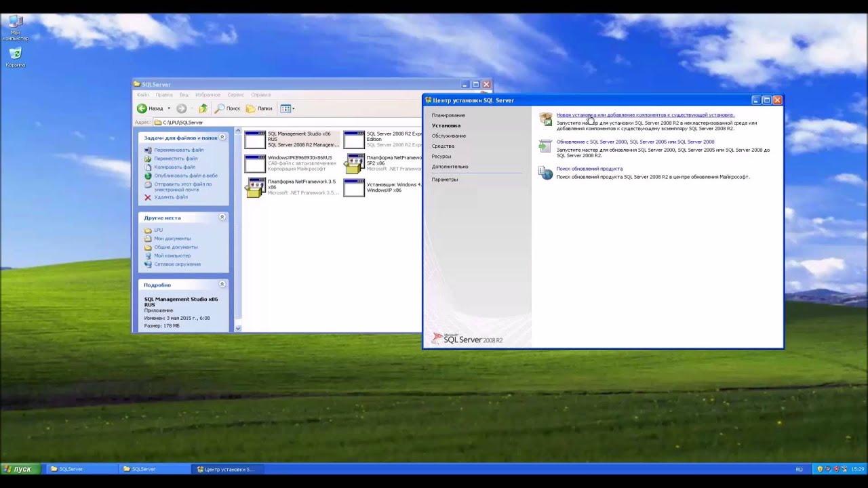The width and height of the screenshot is (868, 488).
Task: Open the Файл menu in Explorer
Action: [x=142, y=95]
